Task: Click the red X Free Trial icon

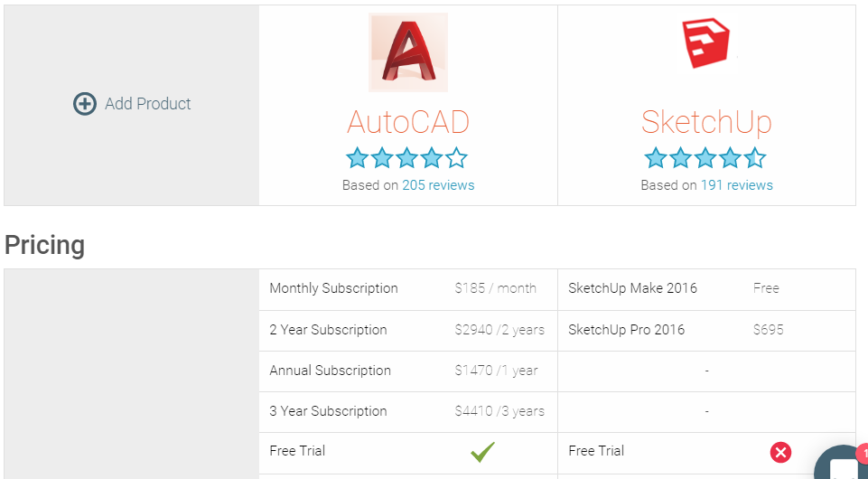Action: [x=780, y=453]
